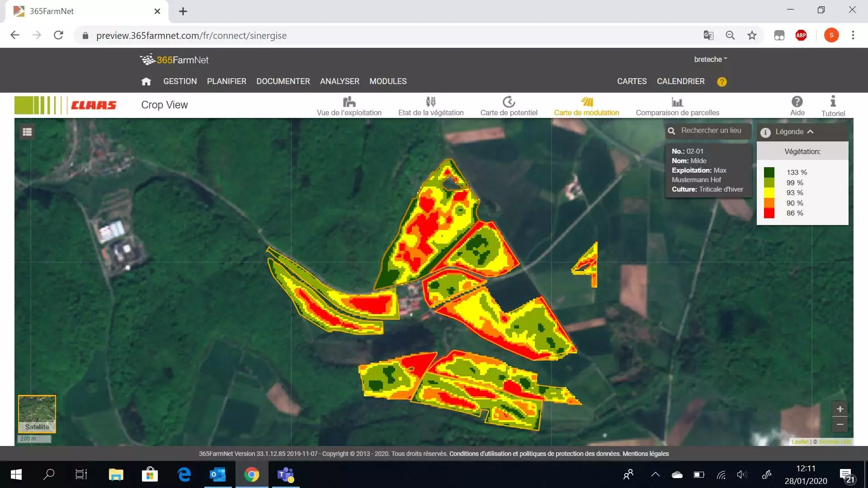Click the Aide question mark icon
868x488 pixels.
[x=797, y=102]
